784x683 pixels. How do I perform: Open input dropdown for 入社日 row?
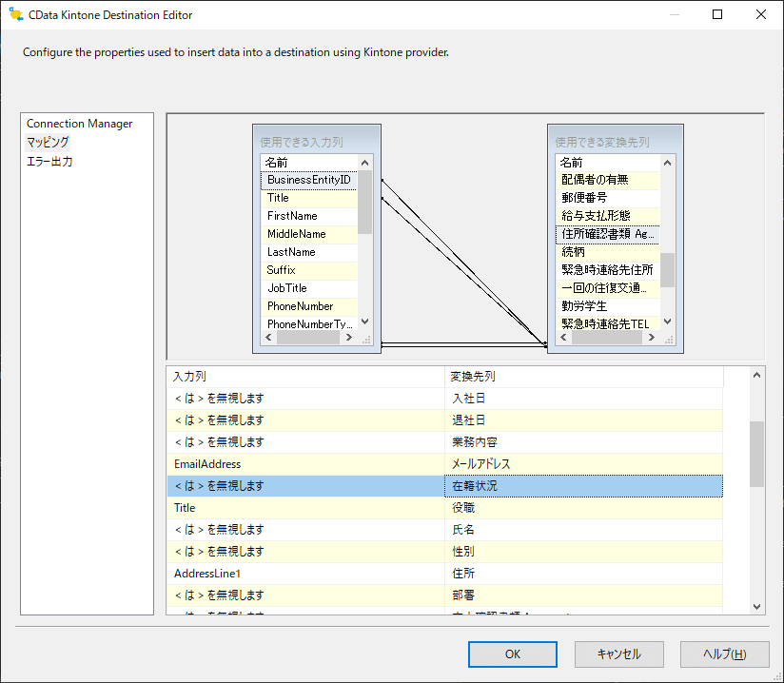pyautogui.click(x=305, y=399)
